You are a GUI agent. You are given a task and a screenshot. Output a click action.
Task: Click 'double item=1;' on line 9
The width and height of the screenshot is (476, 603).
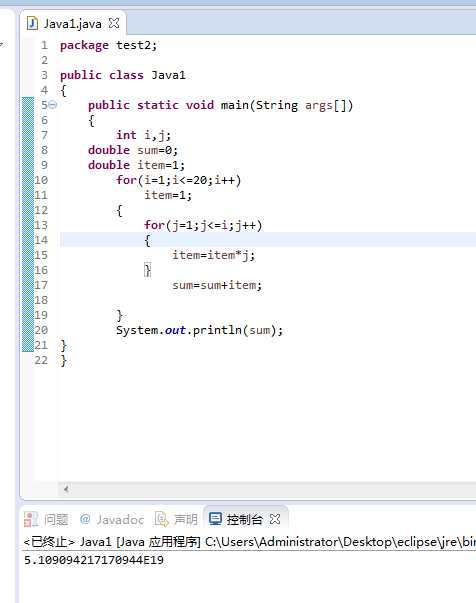click(136, 165)
